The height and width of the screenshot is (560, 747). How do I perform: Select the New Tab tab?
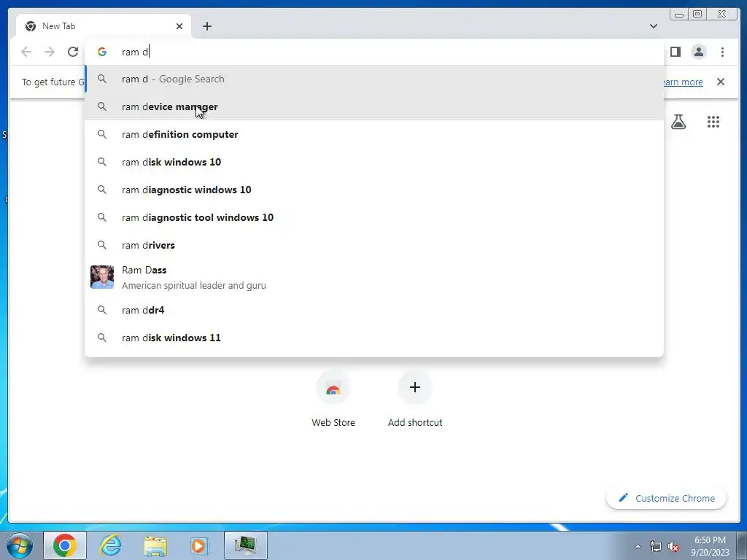(x=104, y=26)
